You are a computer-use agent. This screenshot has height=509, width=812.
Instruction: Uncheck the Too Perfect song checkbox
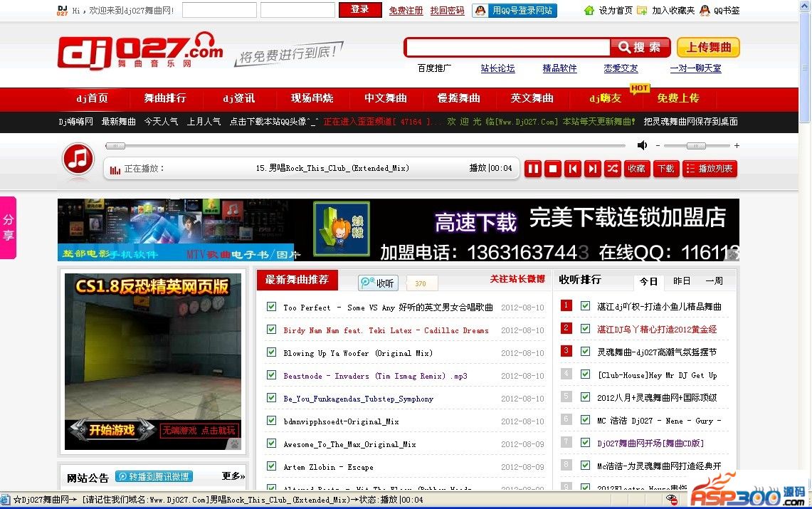[x=271, y=307]
